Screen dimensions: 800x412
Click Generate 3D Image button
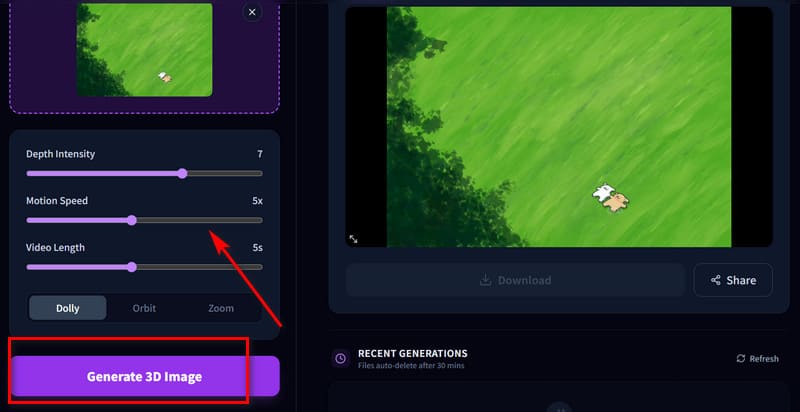point(145,376)
